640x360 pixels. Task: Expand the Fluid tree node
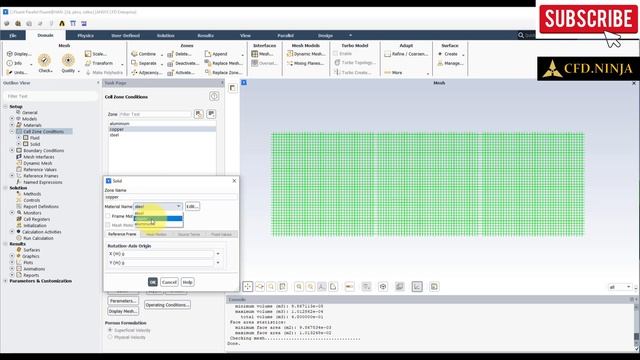[x=18, y=138]
